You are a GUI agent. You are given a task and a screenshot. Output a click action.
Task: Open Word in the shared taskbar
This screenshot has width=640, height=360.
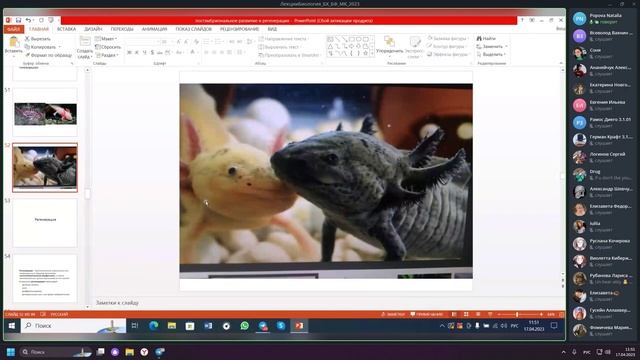[208, 326]
